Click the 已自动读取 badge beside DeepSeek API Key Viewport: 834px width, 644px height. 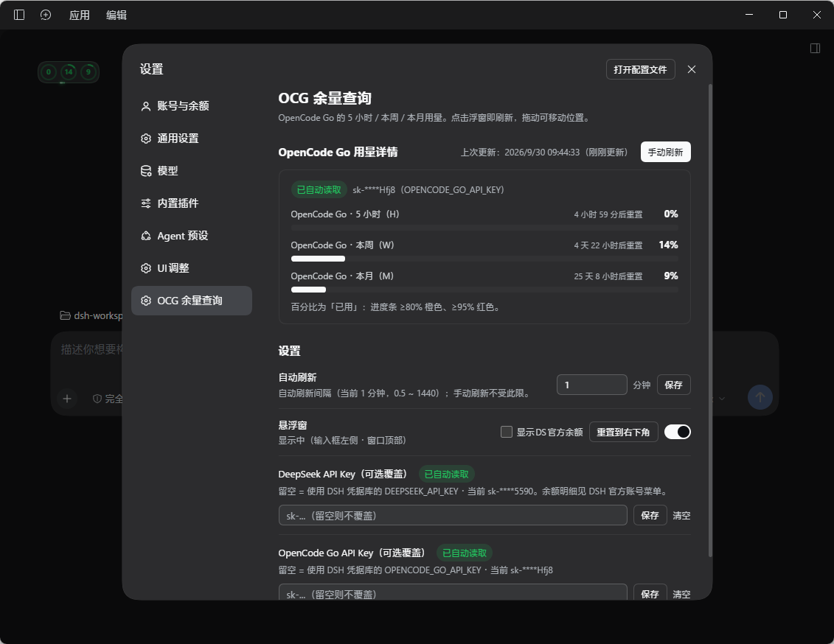point(447,474)
